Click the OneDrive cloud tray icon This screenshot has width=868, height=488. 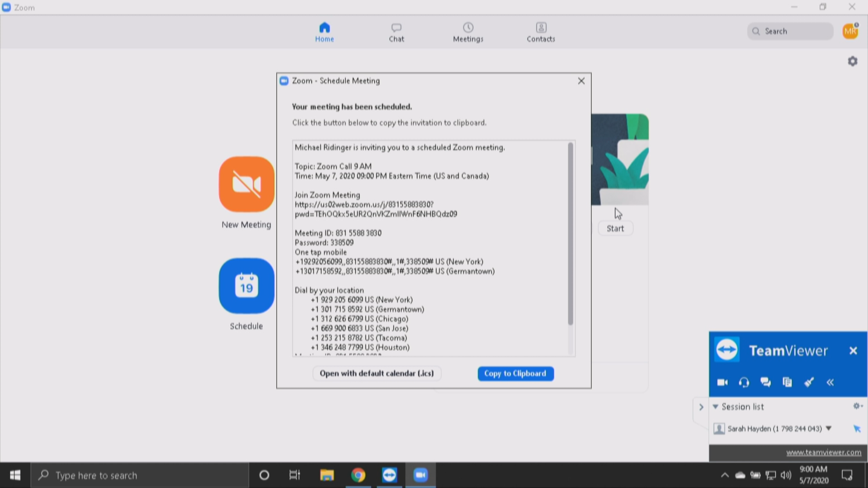click(x=740, y=475)
